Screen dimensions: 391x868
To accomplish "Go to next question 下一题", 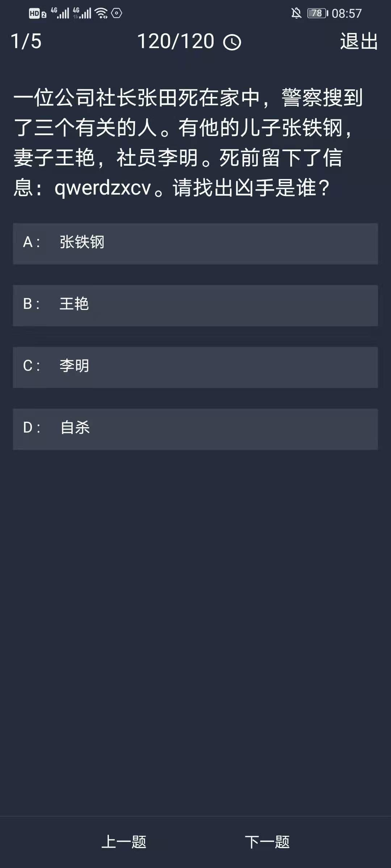I will point(267,842).
